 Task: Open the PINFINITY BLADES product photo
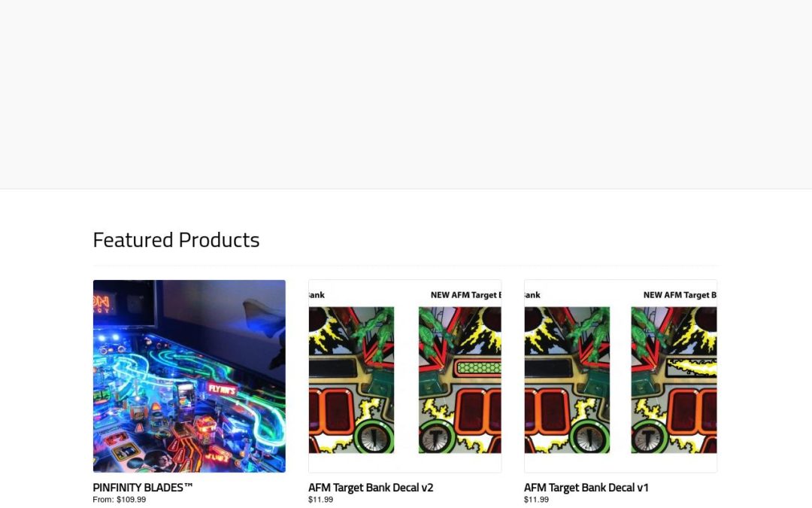pyautogui.click(x=189, y=376)
